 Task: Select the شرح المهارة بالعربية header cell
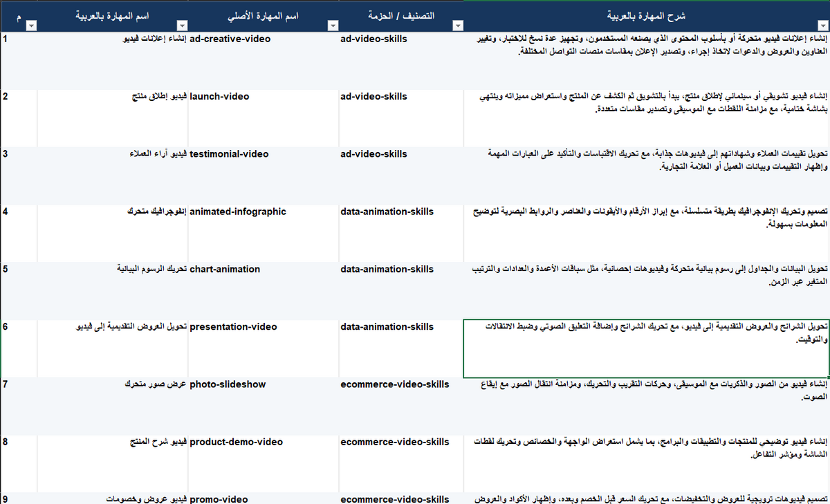click(647, 16)
